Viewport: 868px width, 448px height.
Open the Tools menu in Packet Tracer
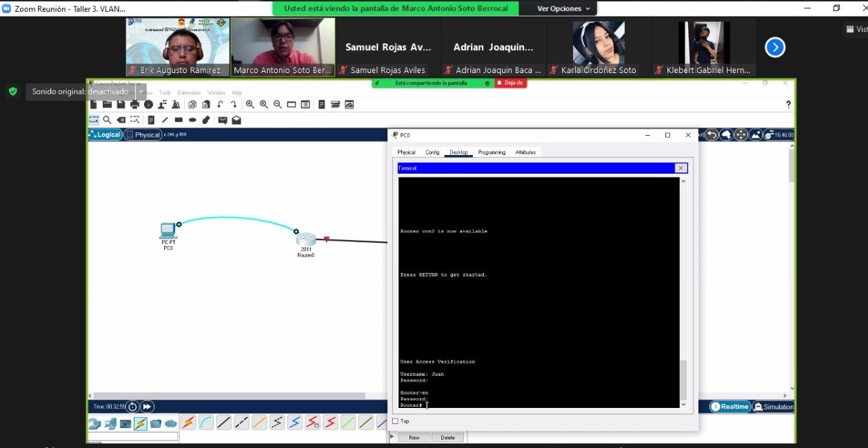[165, 92]
